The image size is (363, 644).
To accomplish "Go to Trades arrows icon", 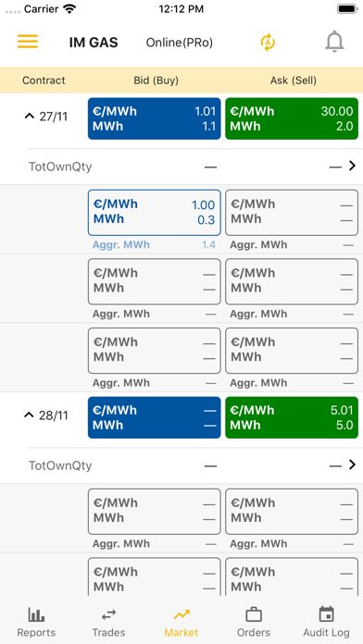I will 108,614.
